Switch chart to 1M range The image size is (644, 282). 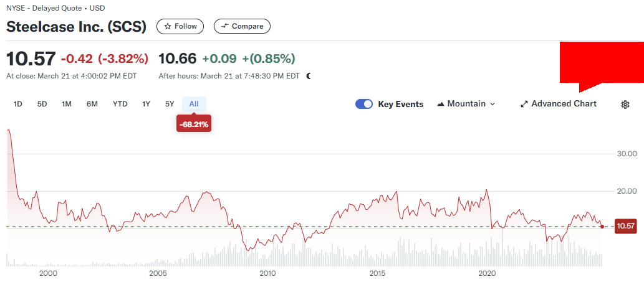tap(67, 104)
